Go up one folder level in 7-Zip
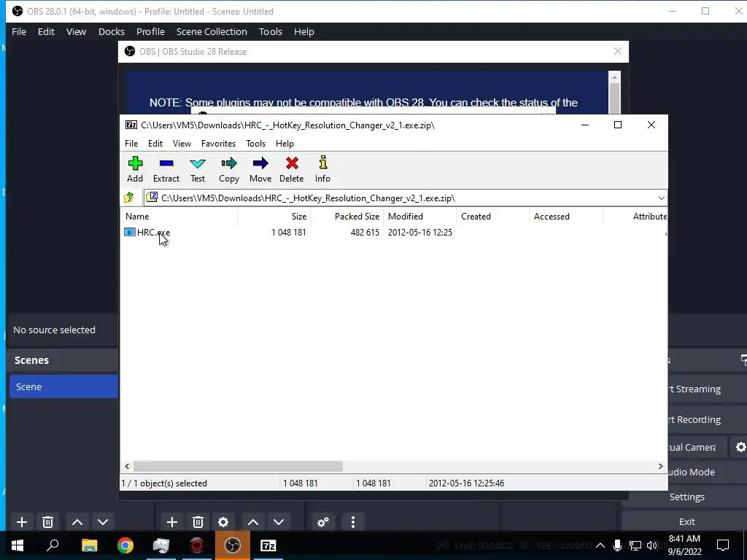Image resolution: width=747 pixels, height=560 pixels. tap(129, 198)
